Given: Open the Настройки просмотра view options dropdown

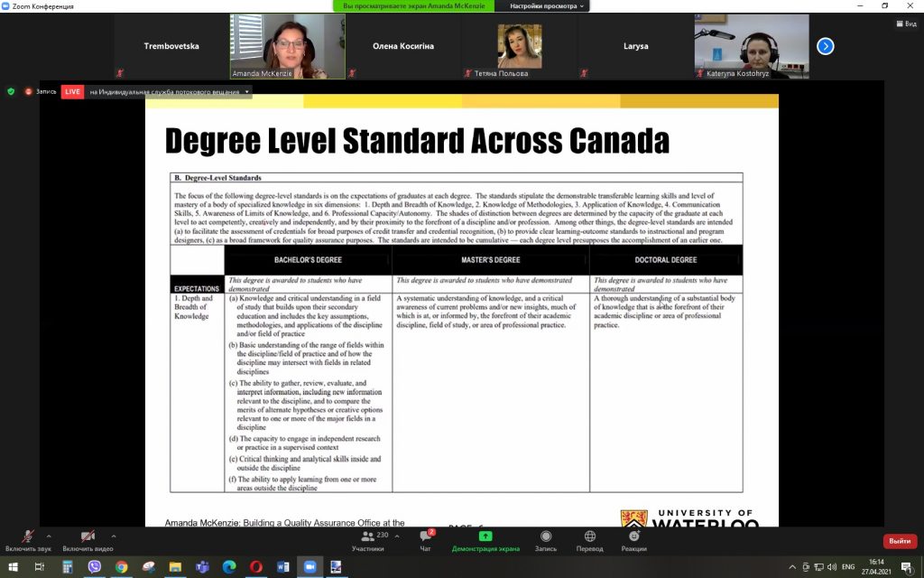Looking at the screenshot, I should (547, 6).
